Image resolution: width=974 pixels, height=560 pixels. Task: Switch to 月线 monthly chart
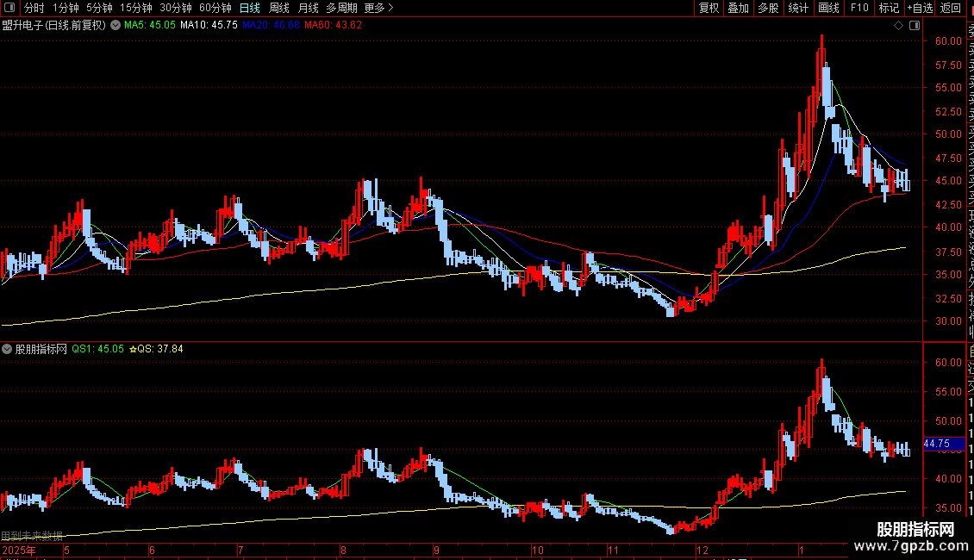click(x=308, y=8)
